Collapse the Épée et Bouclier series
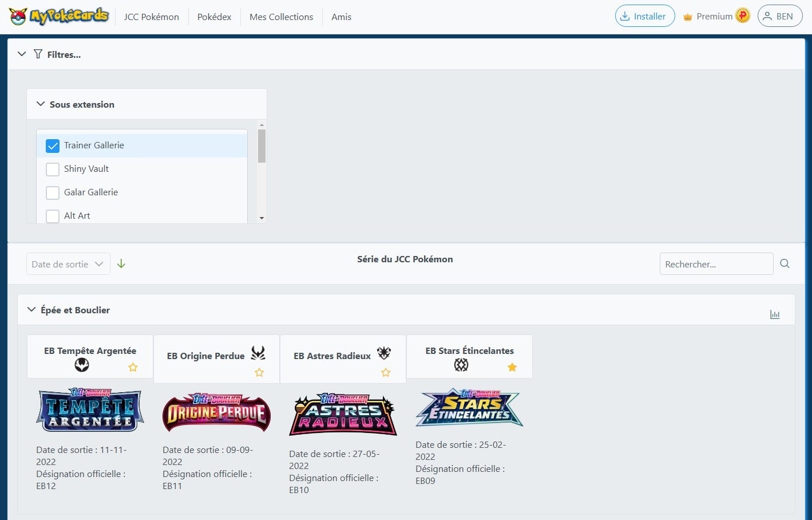812x520 pixels. [x=31, y=309]
